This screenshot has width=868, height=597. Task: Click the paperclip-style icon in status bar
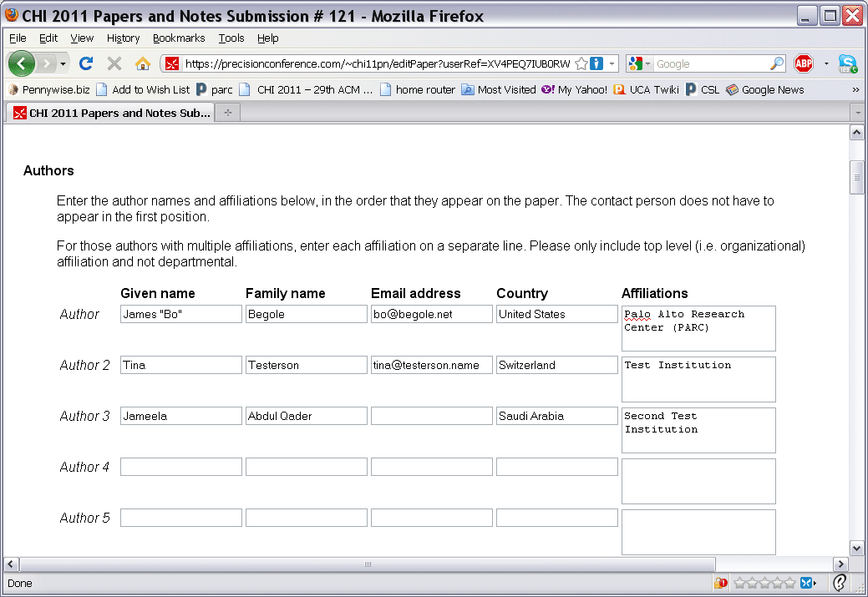840,583
